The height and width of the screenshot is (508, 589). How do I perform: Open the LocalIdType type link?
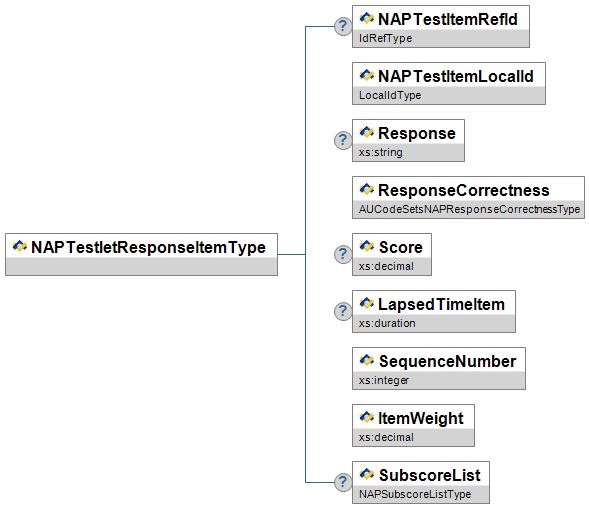pyautogui.click(x=390, y=95)
